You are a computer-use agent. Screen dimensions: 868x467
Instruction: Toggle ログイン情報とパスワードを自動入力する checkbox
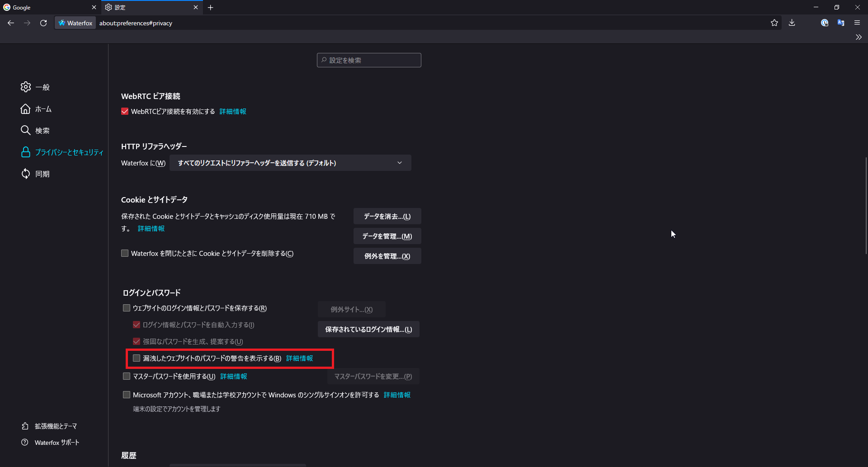point(137,325)
